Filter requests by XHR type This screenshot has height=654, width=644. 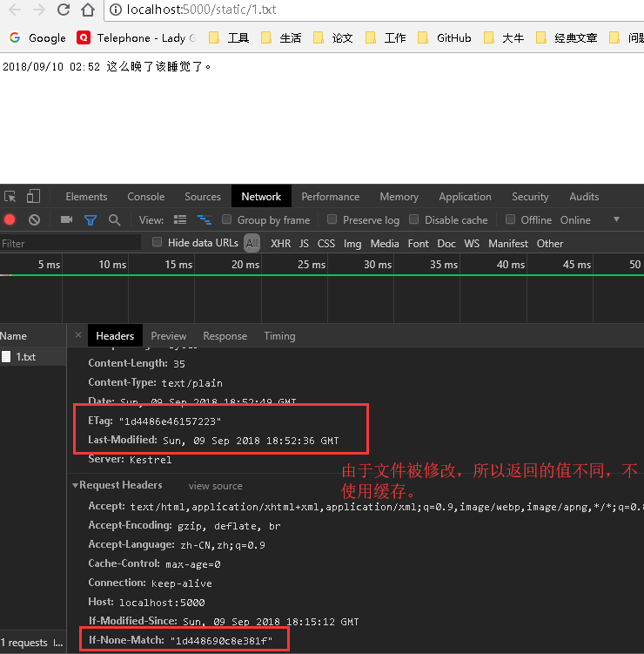click(280, 244)
